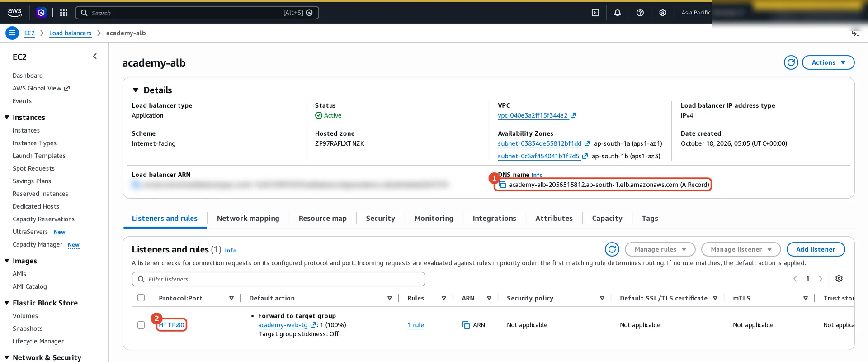Select all listeners checkbox in header
Screen dimensions: 868x362
(141, 298)
